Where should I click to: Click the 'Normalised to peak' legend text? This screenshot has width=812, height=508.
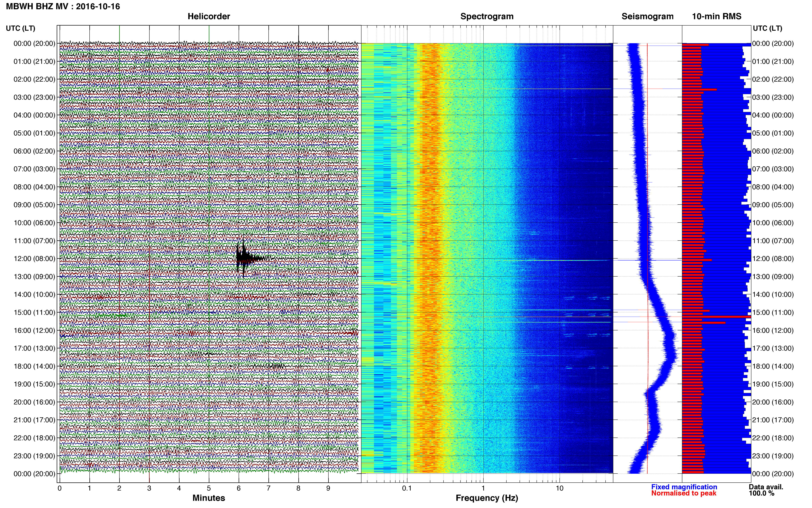point(684,493)
